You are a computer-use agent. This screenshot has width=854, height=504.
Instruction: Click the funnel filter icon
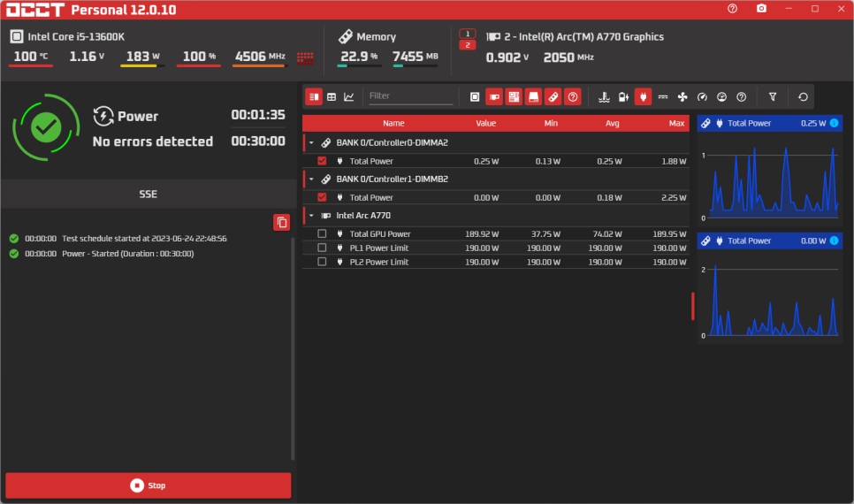pos(773,97)
